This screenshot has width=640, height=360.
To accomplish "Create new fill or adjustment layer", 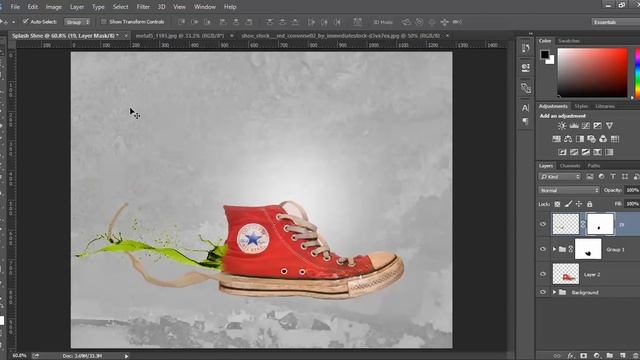I will tap(596, 356).
